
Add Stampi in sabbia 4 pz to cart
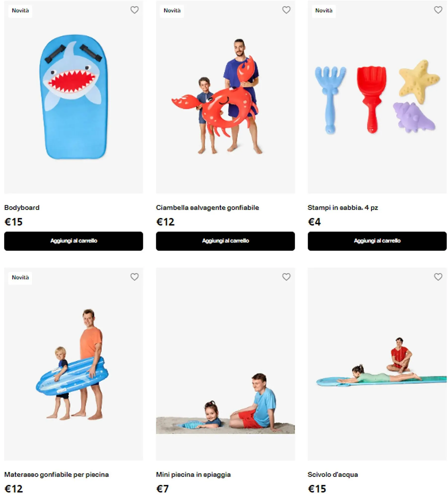click(377, 241)
